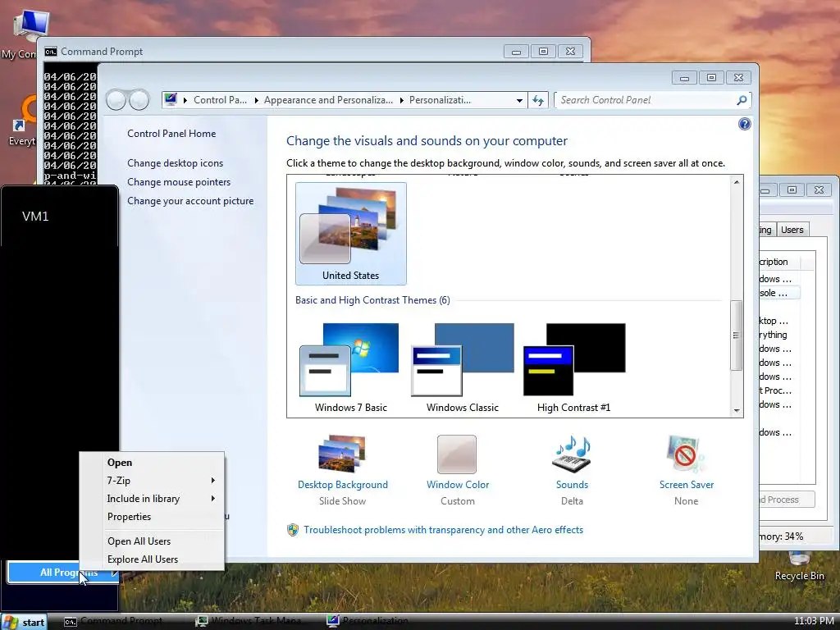Maximize the Command Prompt window
The height and width of the screenshot is (630, 840).
tap(543, 52)
